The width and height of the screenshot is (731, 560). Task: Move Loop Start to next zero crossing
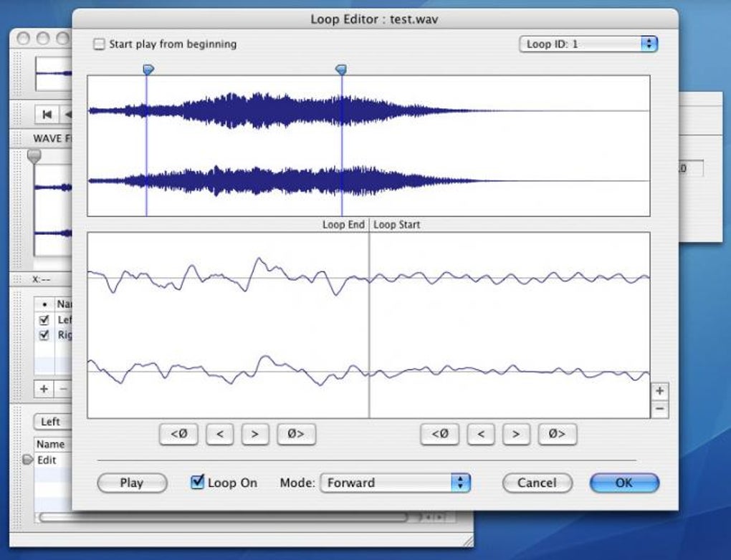coord(557,434)
